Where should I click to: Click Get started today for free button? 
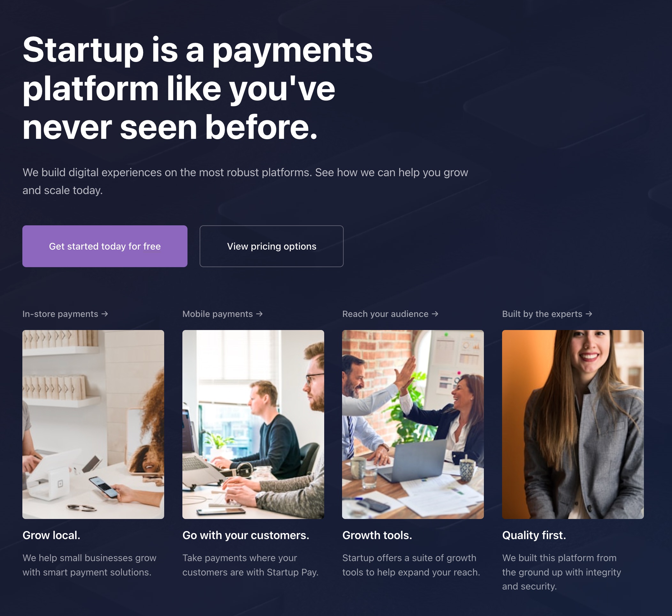[x=105, y=246]
